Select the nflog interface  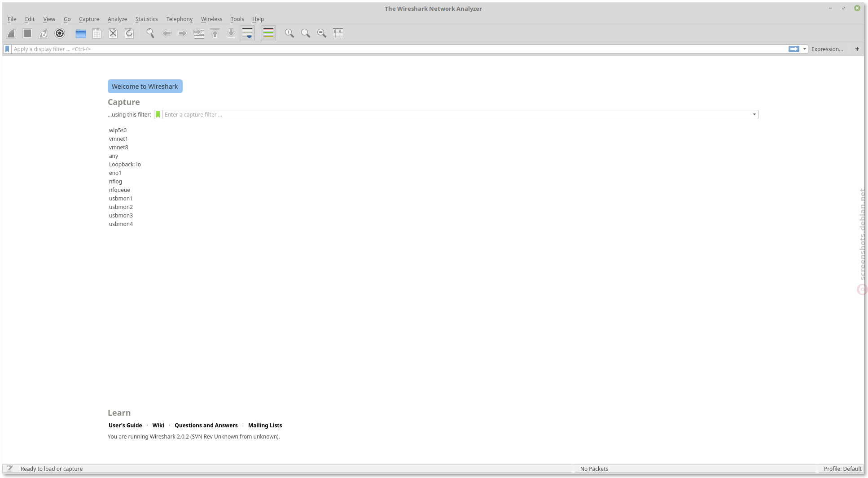(x=115, y=181)
